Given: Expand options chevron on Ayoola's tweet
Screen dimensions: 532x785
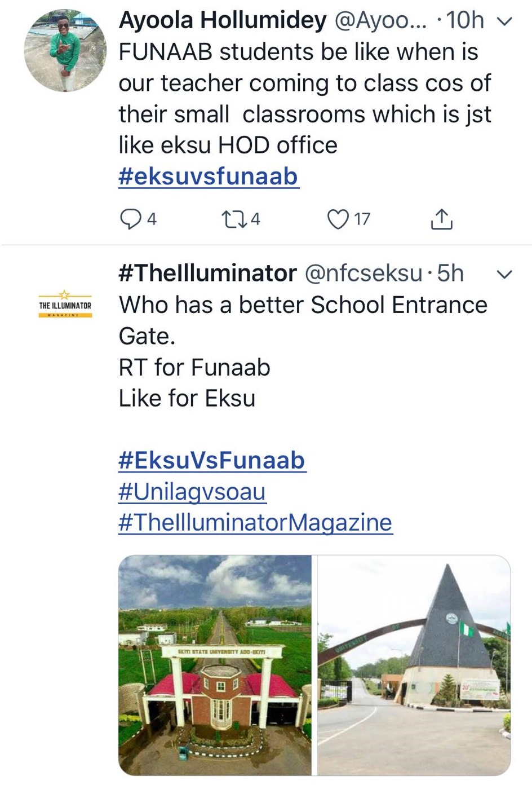Looking at the screenshot, I should pos(504,21).
